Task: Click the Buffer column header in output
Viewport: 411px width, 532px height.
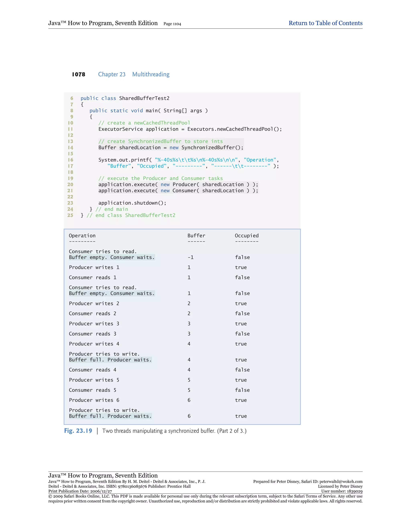Action: point(196,235)
